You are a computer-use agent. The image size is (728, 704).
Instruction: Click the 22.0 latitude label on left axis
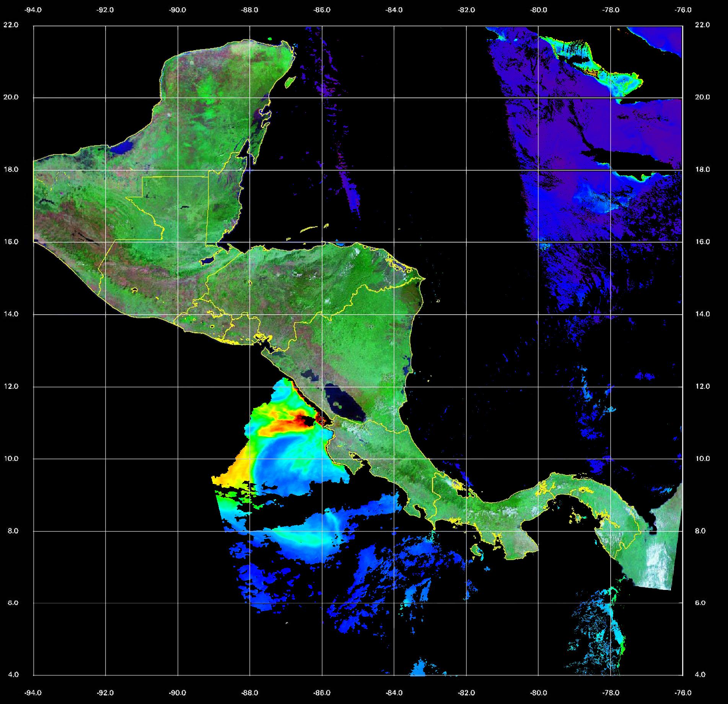11,25
